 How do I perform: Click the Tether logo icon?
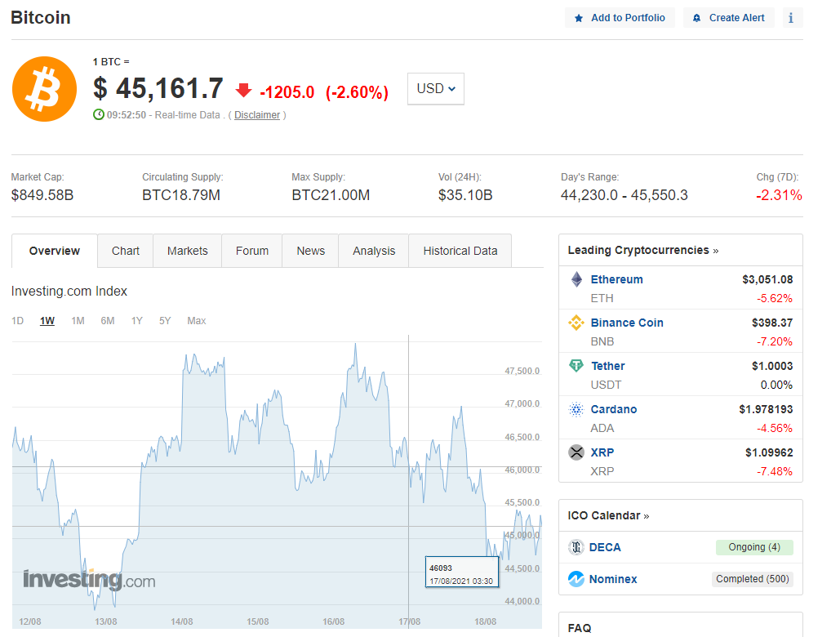tap(576, 365)
